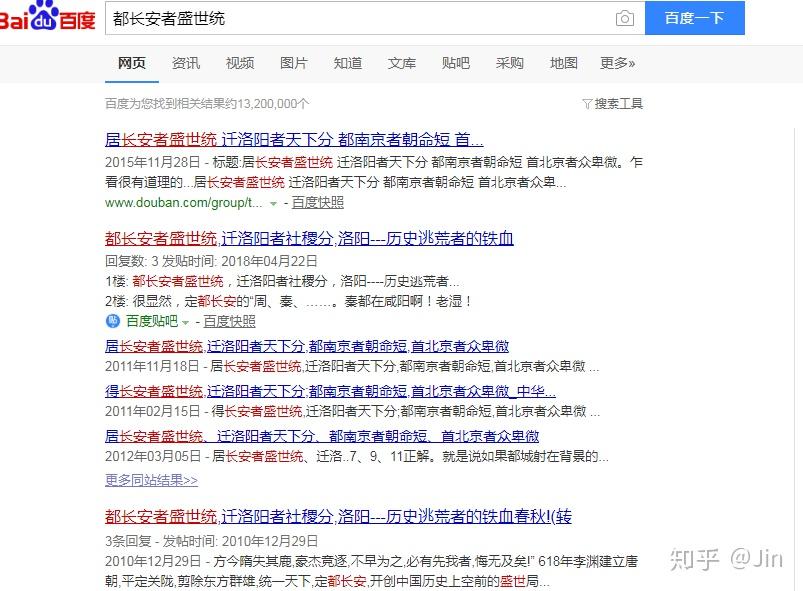Open 百度快照 for the douban result

point(318,203)
